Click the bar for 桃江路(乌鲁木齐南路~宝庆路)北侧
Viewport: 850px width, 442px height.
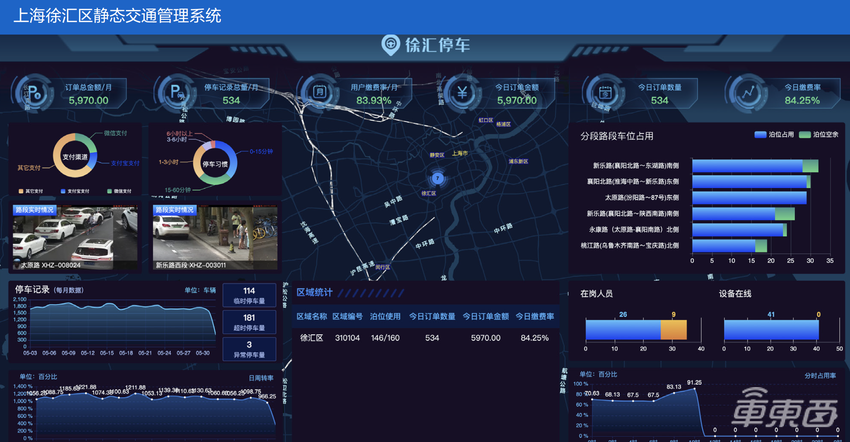point(730,246)
